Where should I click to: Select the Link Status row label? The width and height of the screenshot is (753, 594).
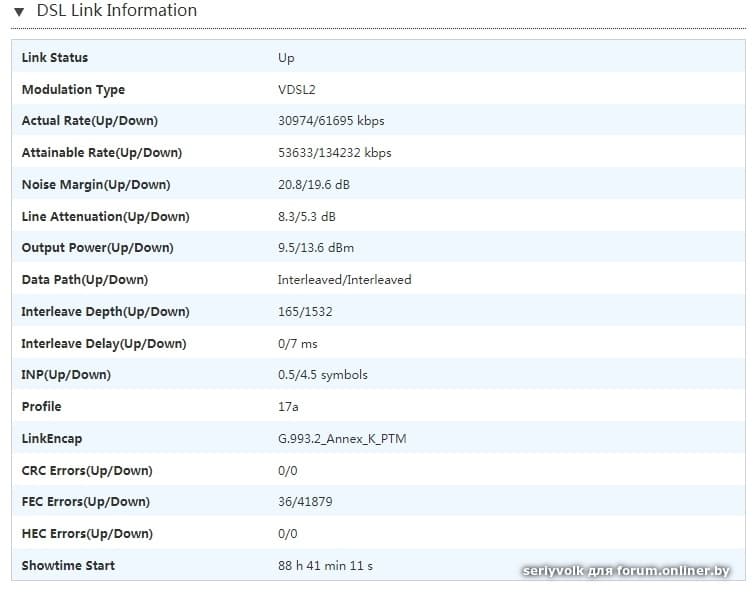point(55,58)
